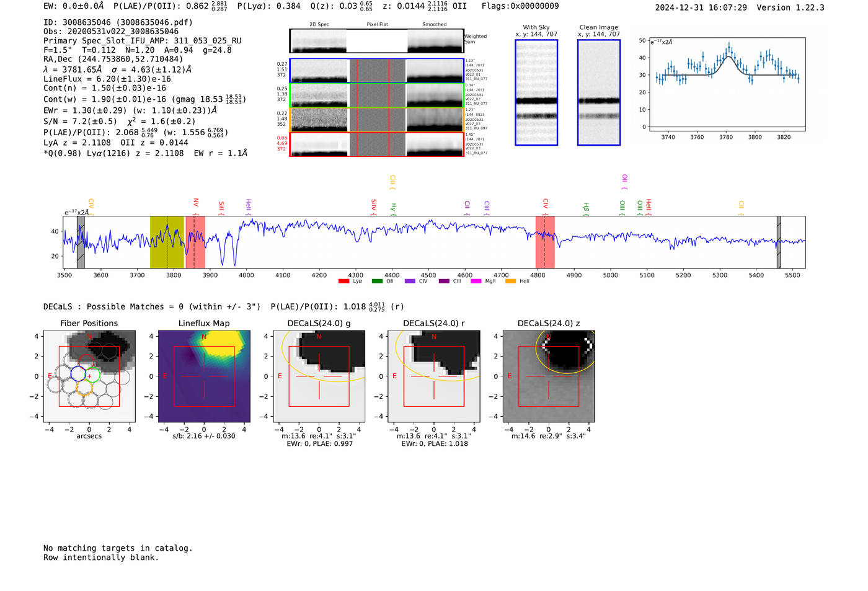868x591 pixels.
Task: Select the Cont(n) = 1.50(±0.03)e-16 line
Action: click(105, 88)
